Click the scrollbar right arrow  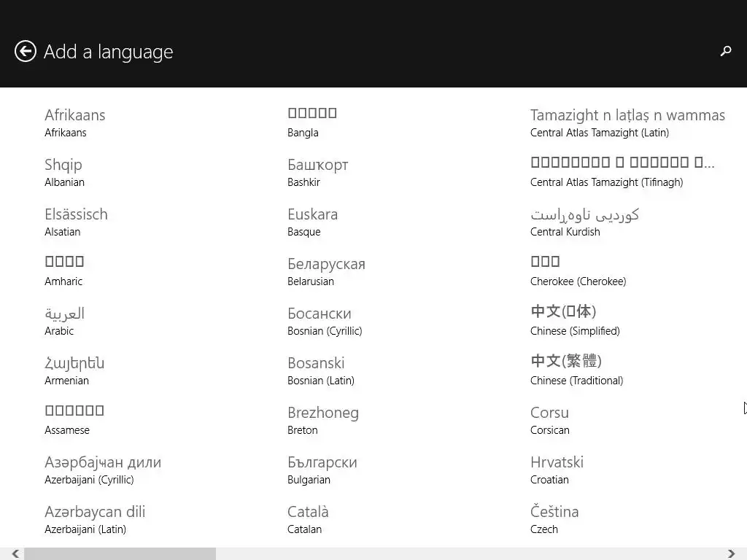point(732,553)
